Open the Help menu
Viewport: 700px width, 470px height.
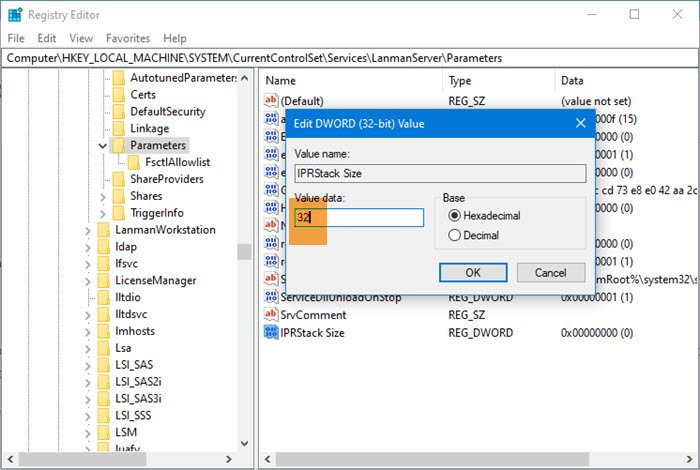click(175, 38)
